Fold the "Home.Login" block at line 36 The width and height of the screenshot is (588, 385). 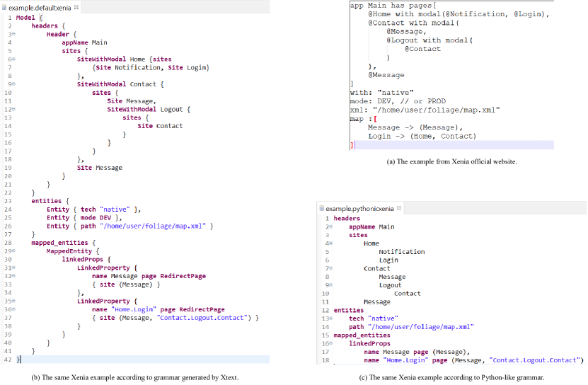(x=14, y=309)
